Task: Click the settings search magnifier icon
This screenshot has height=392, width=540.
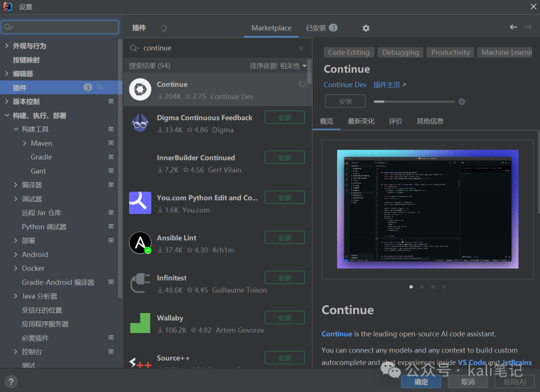Action: (x=8, y=27)
